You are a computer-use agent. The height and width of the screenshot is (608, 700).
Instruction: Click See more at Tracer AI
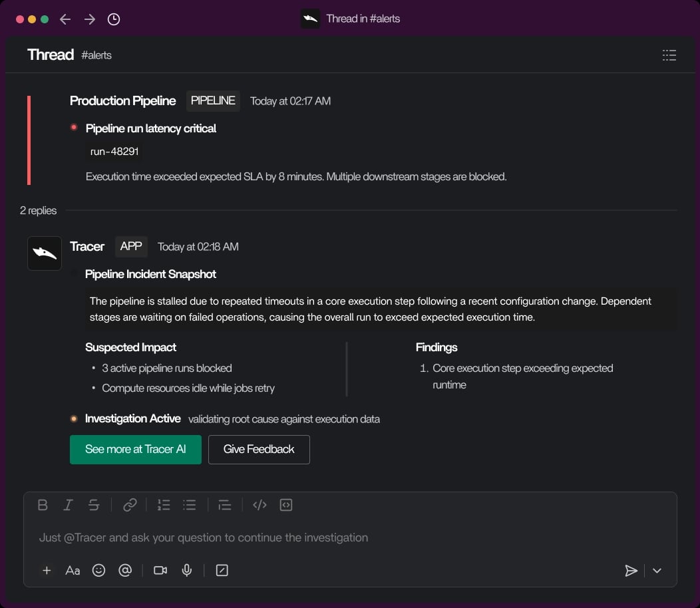[135, 449]
